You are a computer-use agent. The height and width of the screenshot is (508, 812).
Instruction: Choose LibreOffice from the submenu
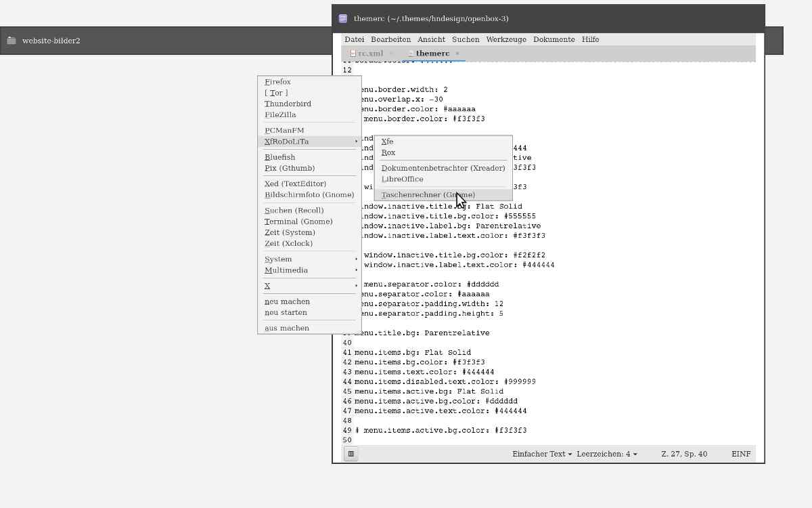click(402, 179)
